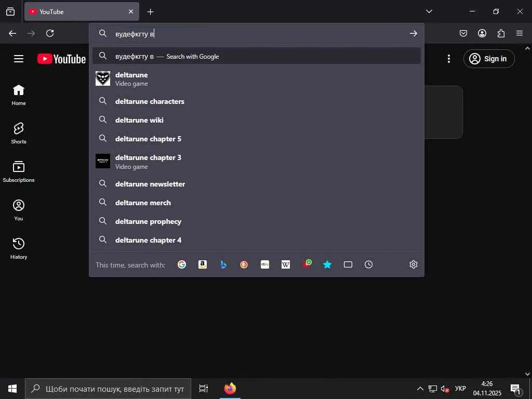Open the Windows Start menu
This screenshot has width=532, height=399.
point(12,389)
